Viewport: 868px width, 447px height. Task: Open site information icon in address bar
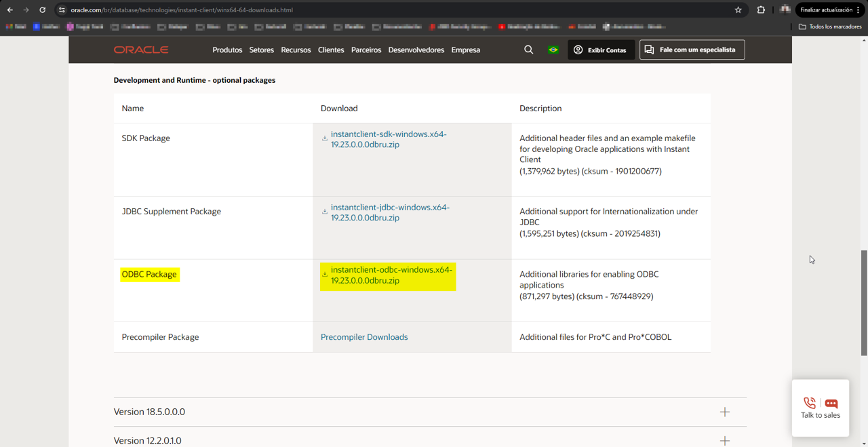[62, 10]
